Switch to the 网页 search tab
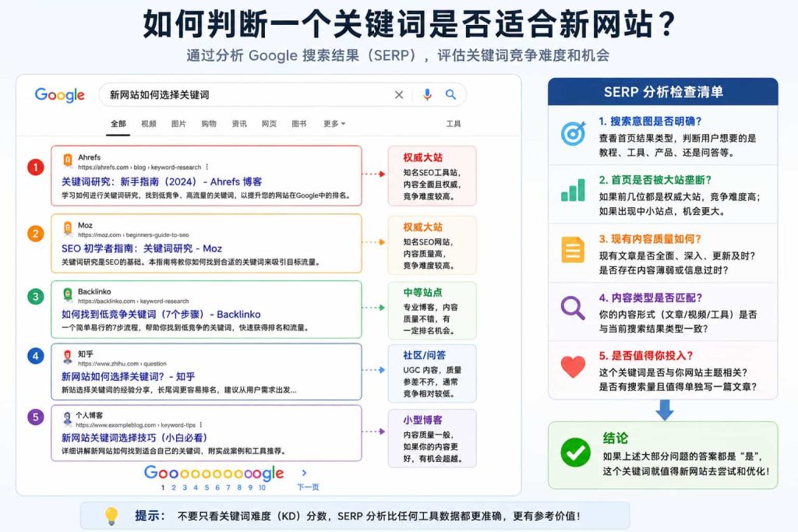Viewport: 798px width, 532px height. pos(269,124)
